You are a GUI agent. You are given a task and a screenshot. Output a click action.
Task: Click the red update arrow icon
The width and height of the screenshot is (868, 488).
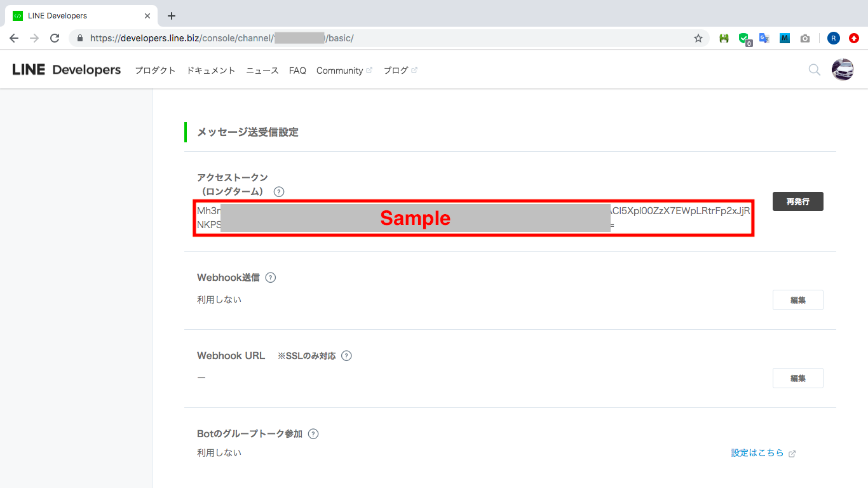854,38
